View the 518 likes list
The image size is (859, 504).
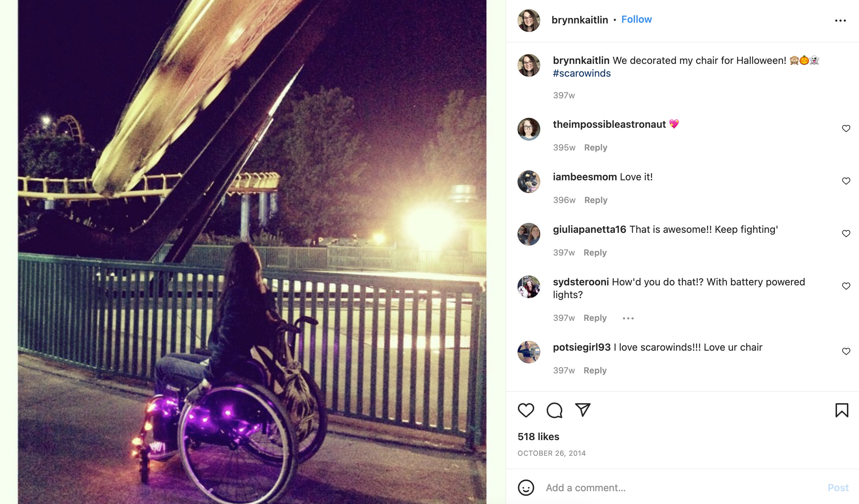pos(538,437)
